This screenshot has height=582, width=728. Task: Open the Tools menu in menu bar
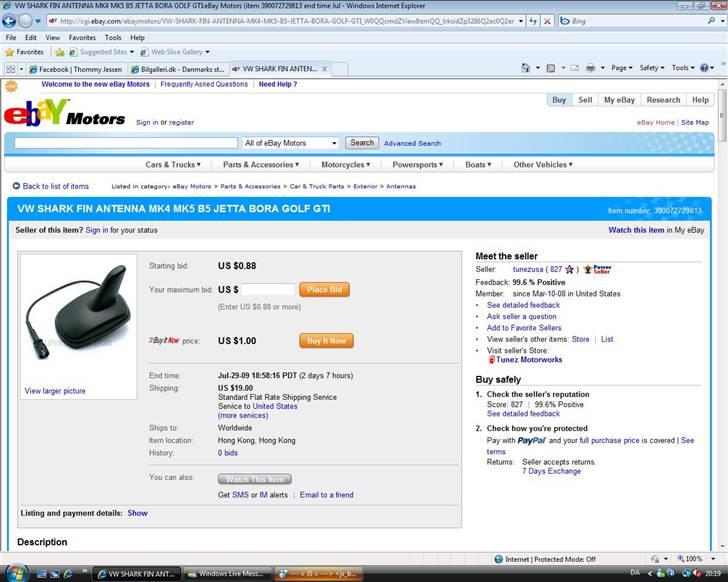[113, 38]
